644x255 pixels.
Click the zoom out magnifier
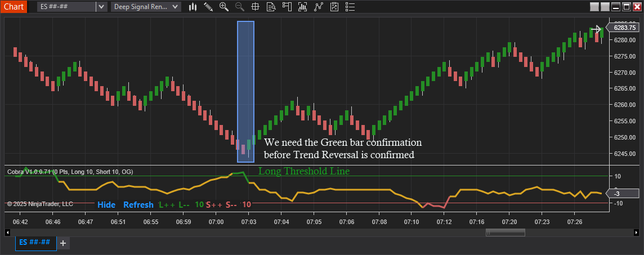(x=240, y=7)
